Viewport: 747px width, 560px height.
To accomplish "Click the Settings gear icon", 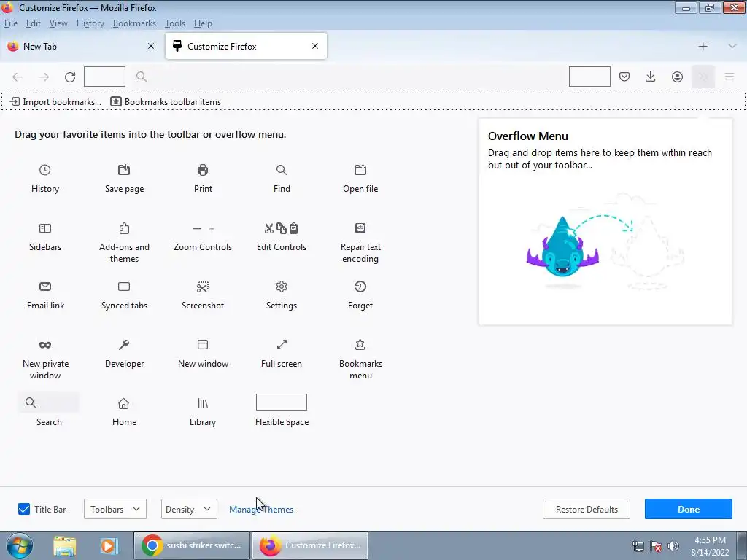I will click(282, 287).
